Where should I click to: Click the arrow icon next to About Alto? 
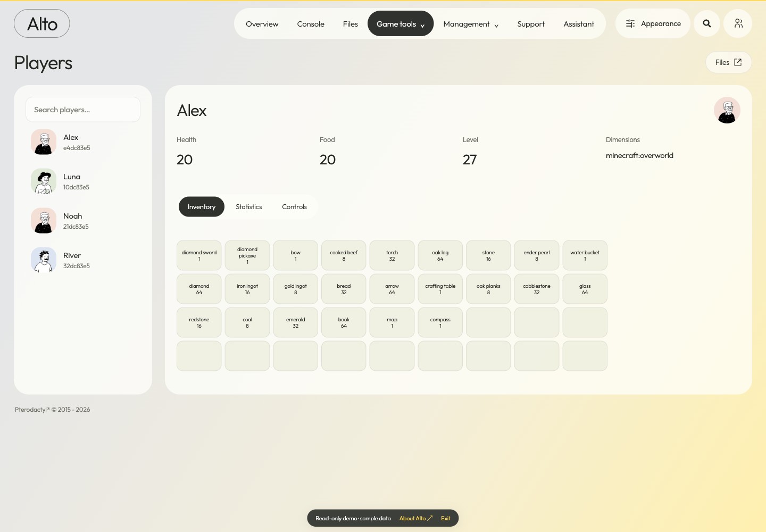click(x=430, y=518)
